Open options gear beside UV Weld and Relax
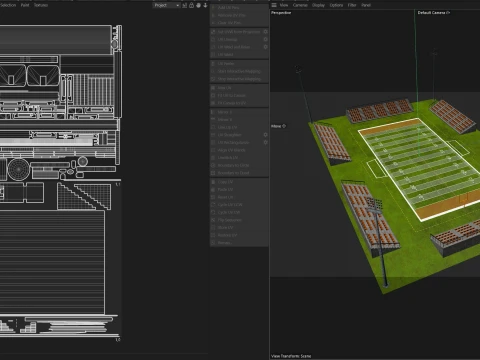 point(265,47)
